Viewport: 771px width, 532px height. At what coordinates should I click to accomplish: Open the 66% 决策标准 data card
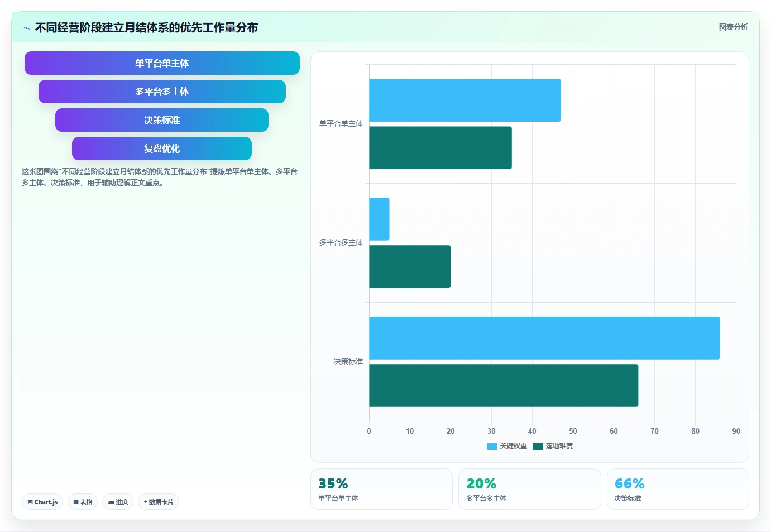[678, 489]
